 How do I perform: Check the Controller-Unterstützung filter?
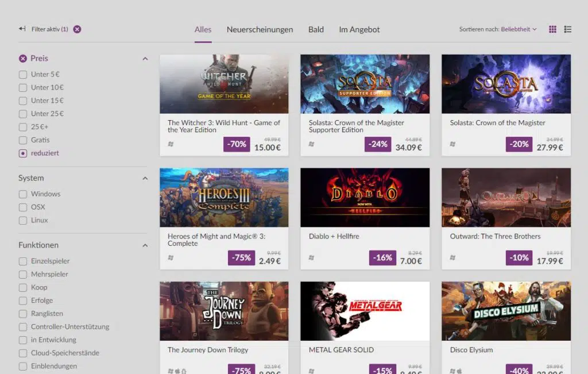pyautogui.click(x=23, y=327)
